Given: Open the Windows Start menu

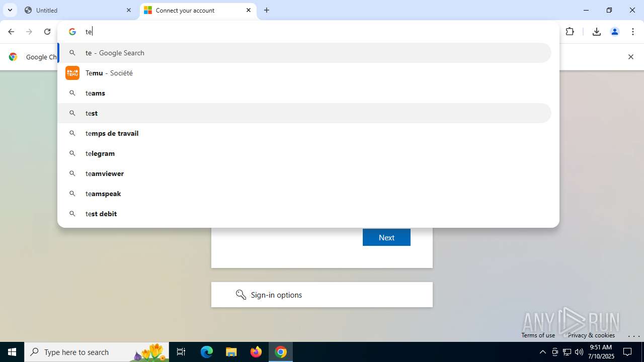Looking at the screenshot, I should pos(12,352).
